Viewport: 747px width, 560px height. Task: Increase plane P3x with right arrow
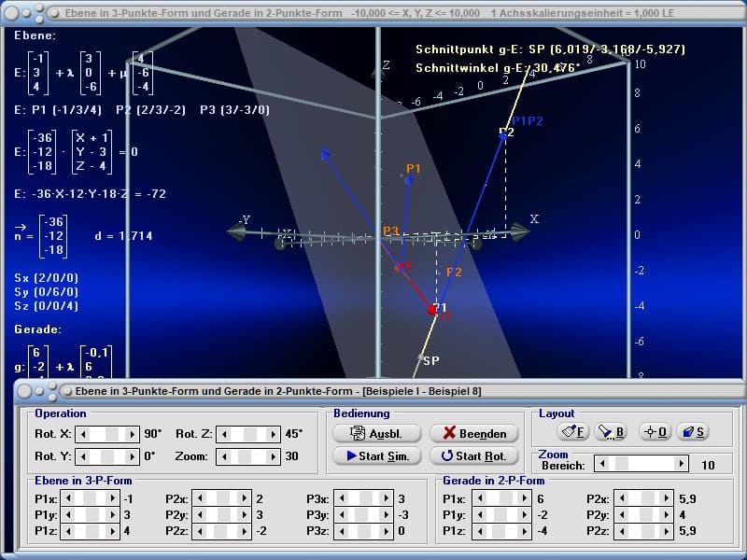click(x=386, y=498)
